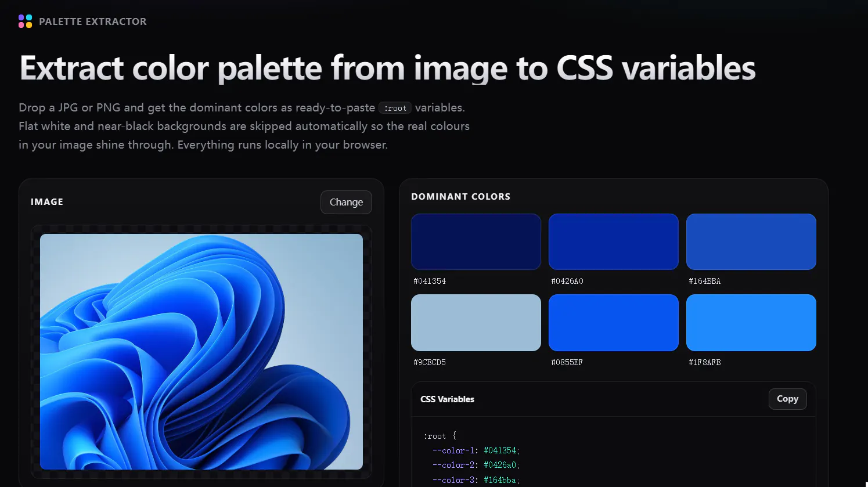Click the Change image button
The height and width of the screenshot is (487, 868).
coord(346,202)
